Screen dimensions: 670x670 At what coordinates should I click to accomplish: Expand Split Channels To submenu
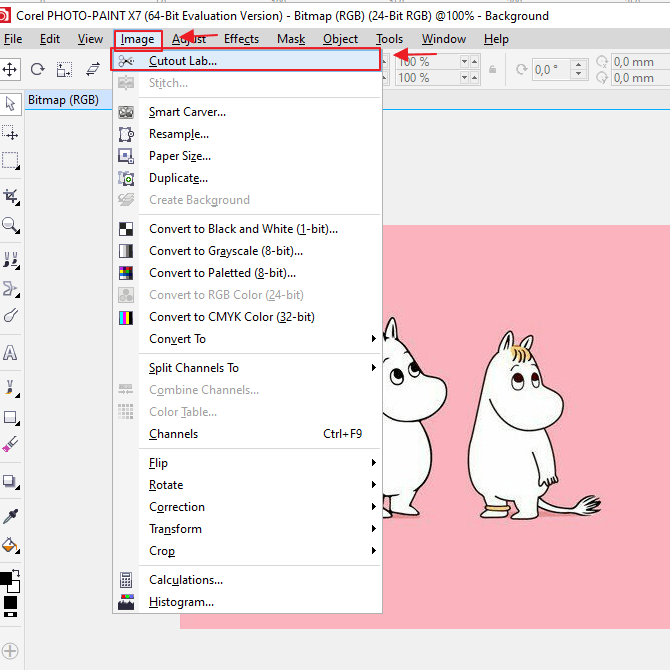[x=246, y=368]
